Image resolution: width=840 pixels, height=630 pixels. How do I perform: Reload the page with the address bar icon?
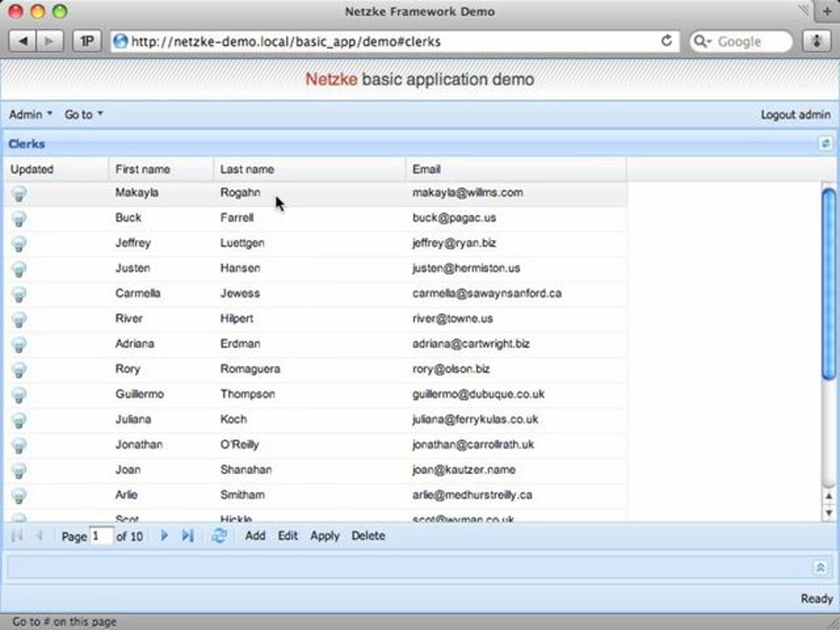pos(666,41)
